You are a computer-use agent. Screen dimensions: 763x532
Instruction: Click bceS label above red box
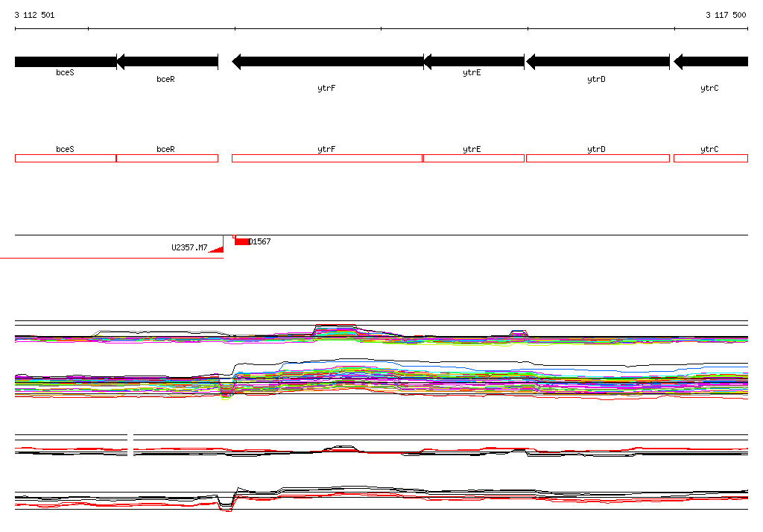pos(66,150)
